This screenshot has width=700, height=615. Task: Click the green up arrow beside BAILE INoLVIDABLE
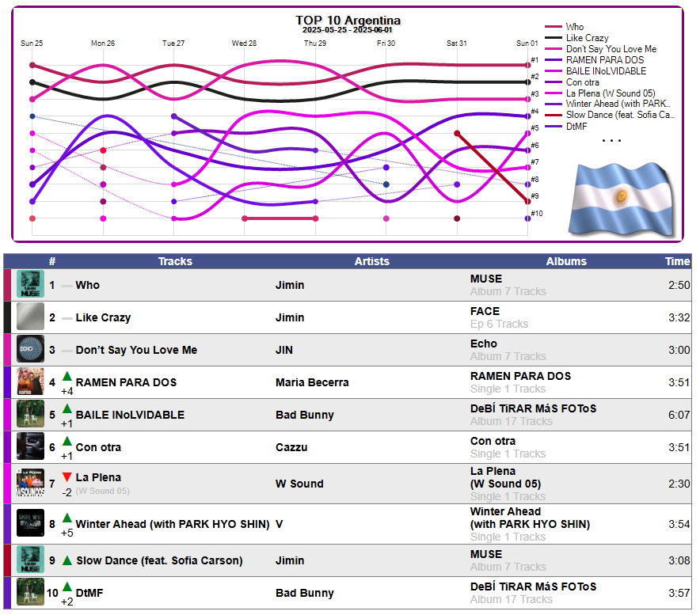(67, 408)
